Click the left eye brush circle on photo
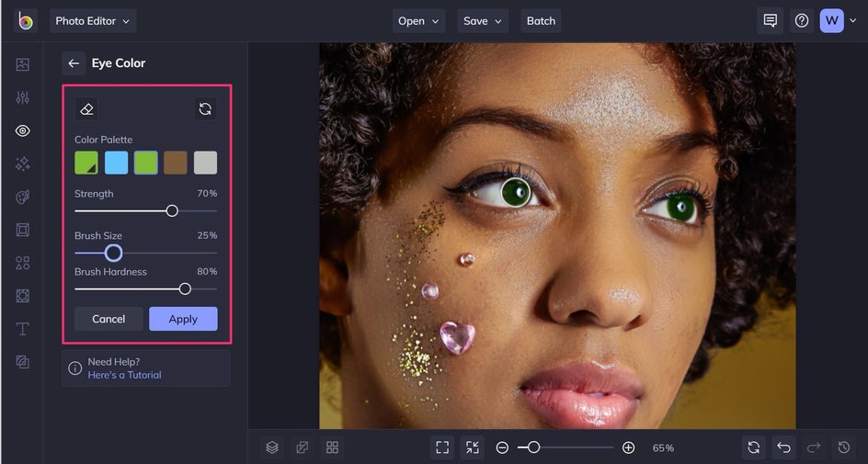The height and width of the screenshot is (464, 868). (x=515, y=192)
